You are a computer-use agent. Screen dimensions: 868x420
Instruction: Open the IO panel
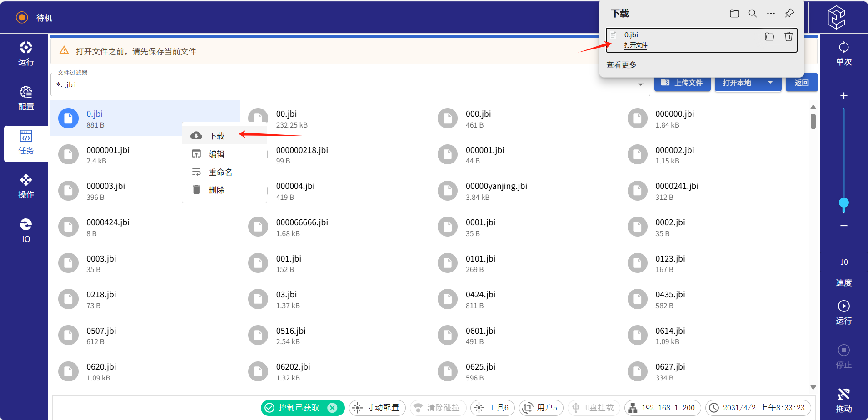tap(26, 231)
